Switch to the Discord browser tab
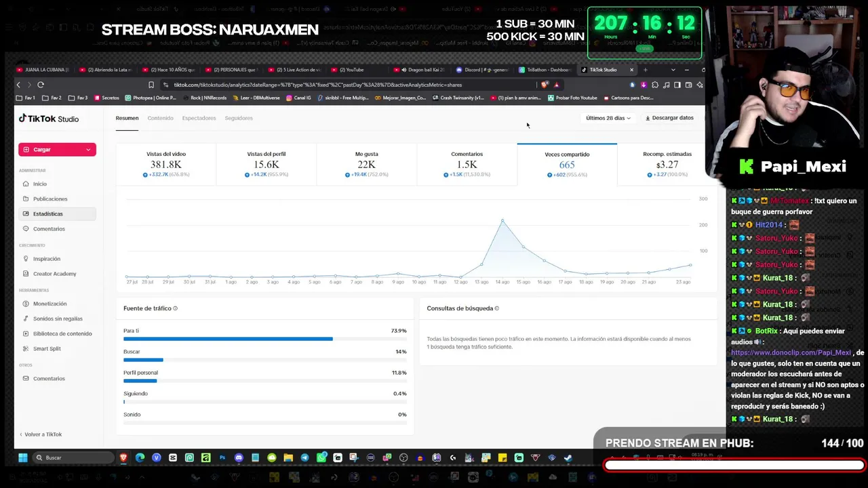Viewport: 868px width, 488px height. pos(482,70)
